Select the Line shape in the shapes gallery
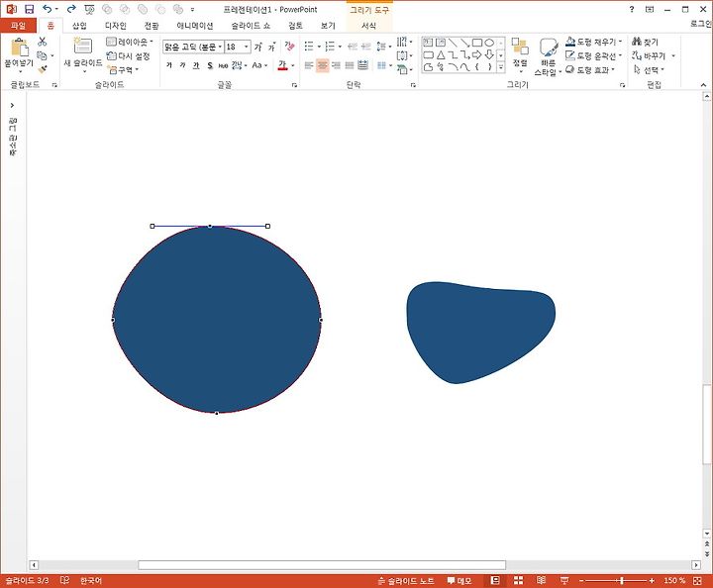 (x=453, y=43)
